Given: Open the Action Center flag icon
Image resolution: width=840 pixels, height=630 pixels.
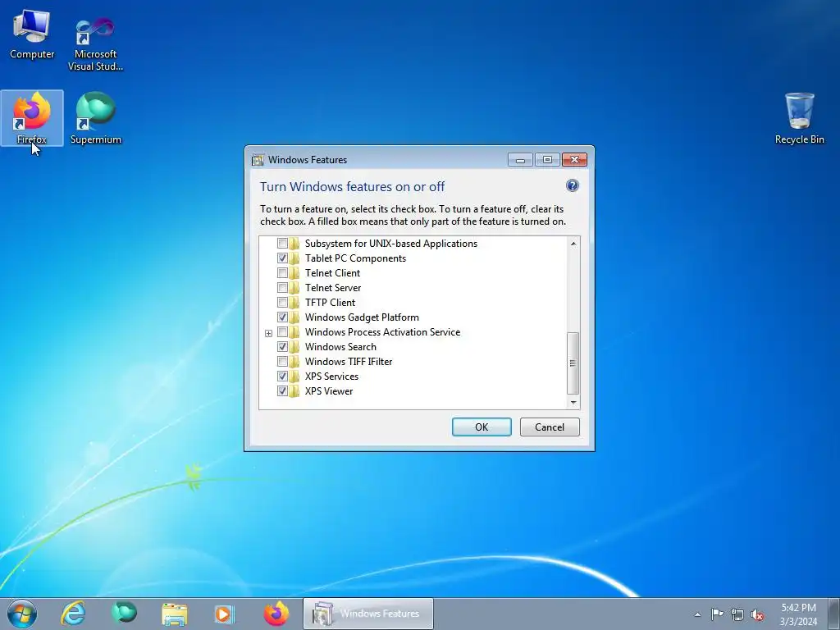Looking at the screenshot, I should pyautogui.click(x=717, y=614).
